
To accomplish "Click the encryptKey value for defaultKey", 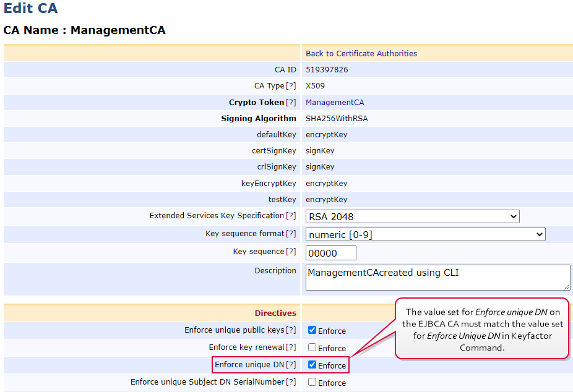I will click(x=326, y=135).
